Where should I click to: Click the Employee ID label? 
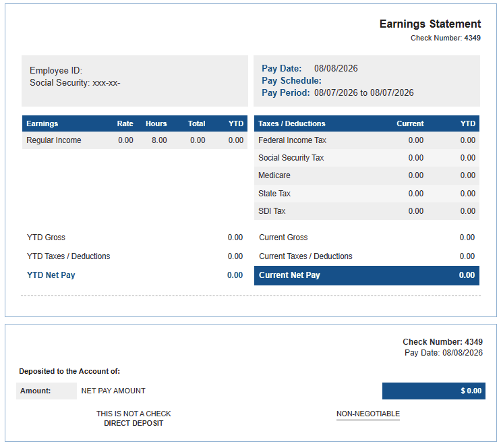[x=56, y=70]
